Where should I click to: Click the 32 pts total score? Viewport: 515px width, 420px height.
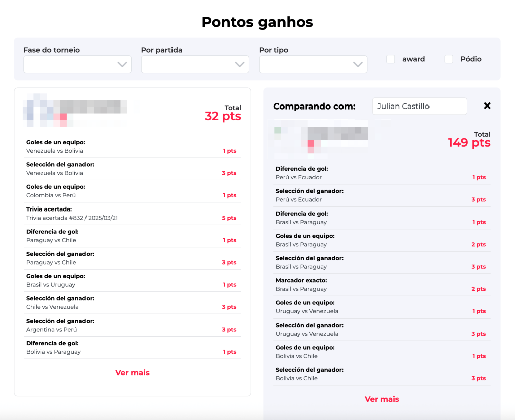click(x=223, y=116)
